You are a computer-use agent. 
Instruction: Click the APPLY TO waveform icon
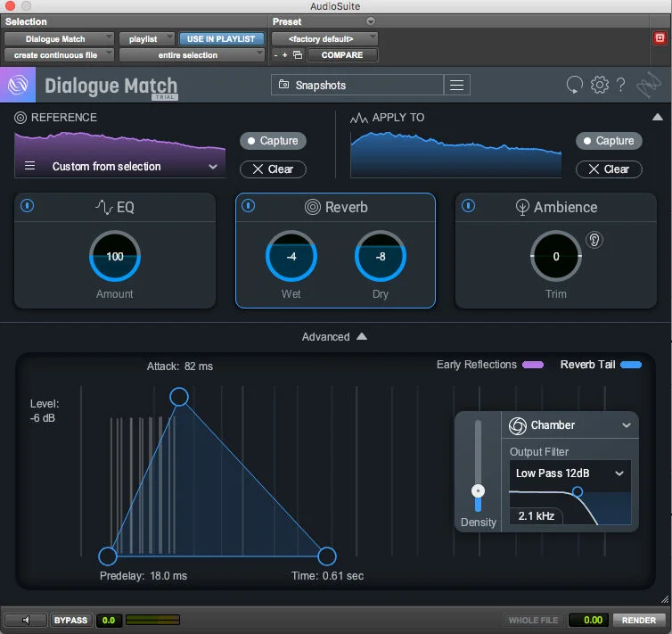point(358,118)
